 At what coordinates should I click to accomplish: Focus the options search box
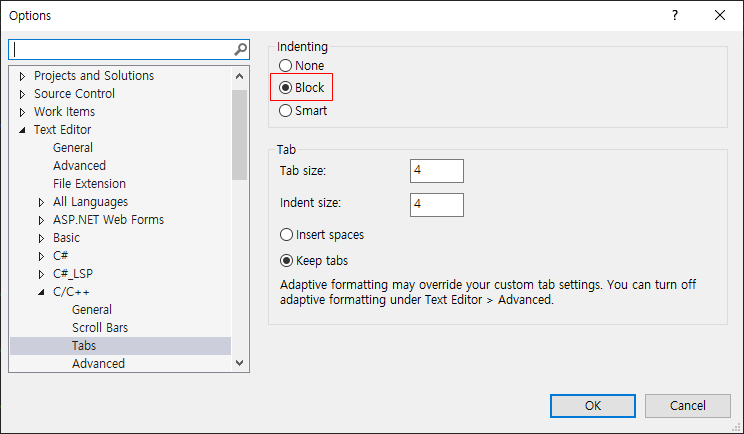(122, 49)
